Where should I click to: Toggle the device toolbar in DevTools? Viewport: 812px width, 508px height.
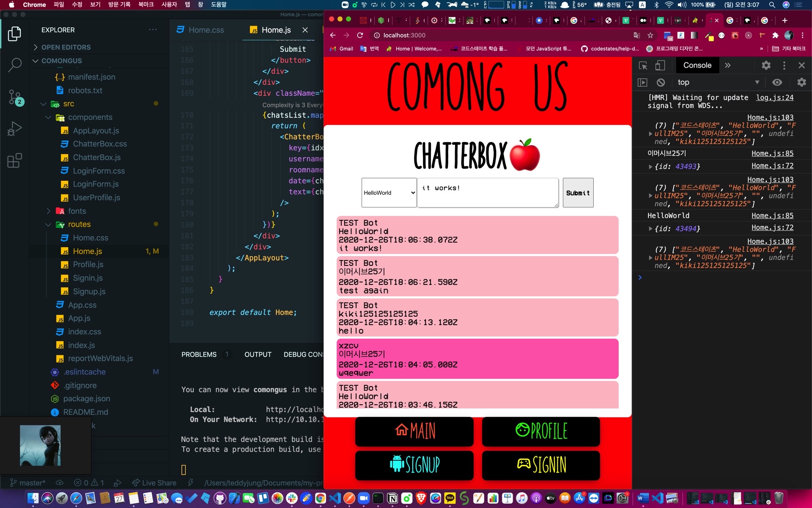point(660,65)
